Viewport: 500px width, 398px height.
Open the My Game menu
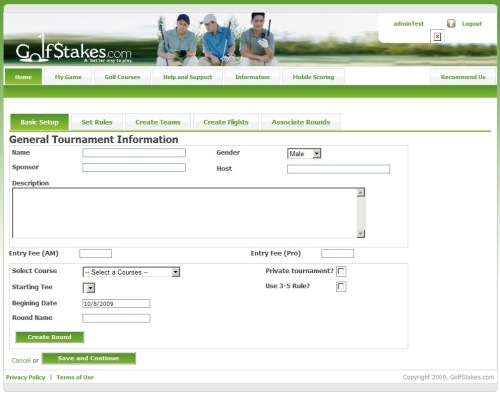point(68,77)
